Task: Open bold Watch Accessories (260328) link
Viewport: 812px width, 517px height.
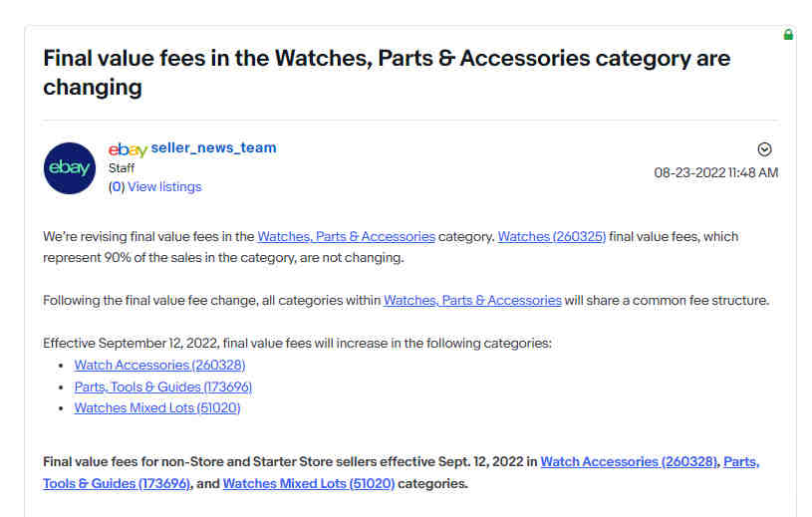Action: 630,461
